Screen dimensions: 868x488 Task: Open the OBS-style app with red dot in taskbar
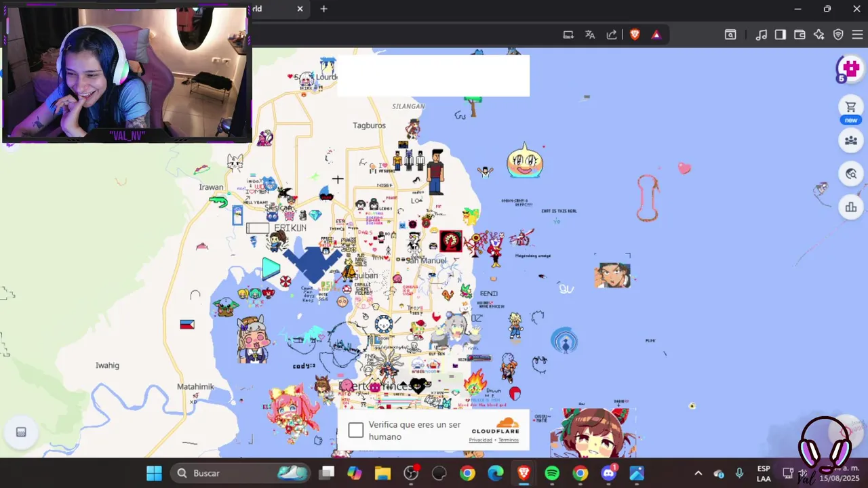(411, 473)
